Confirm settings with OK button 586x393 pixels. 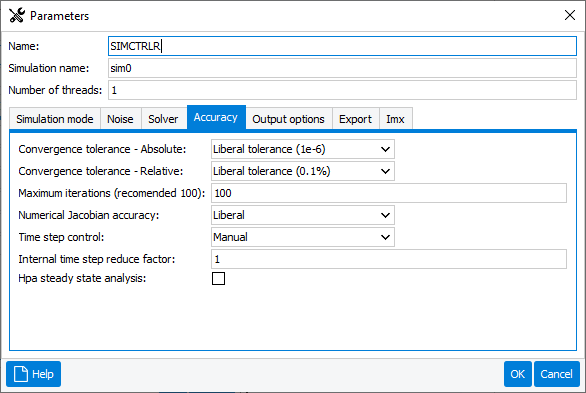point(518,374)
